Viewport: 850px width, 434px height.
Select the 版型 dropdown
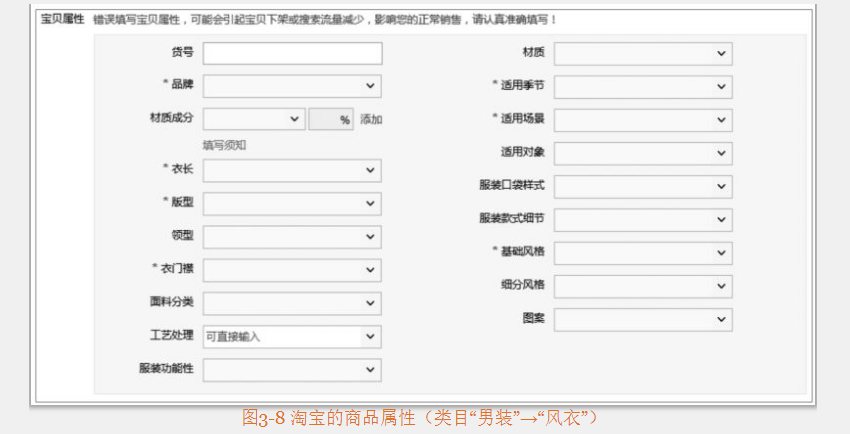tap(292, 203)
